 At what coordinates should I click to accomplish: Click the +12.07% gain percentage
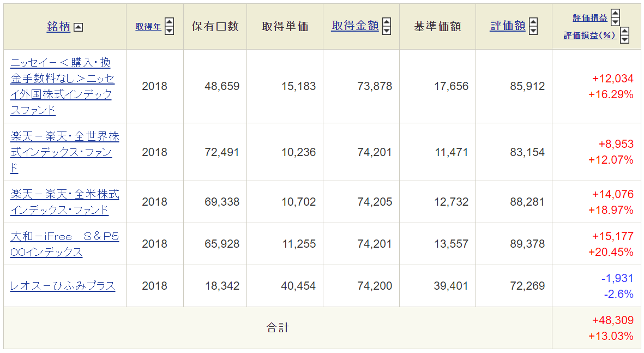tap(611, 160)
